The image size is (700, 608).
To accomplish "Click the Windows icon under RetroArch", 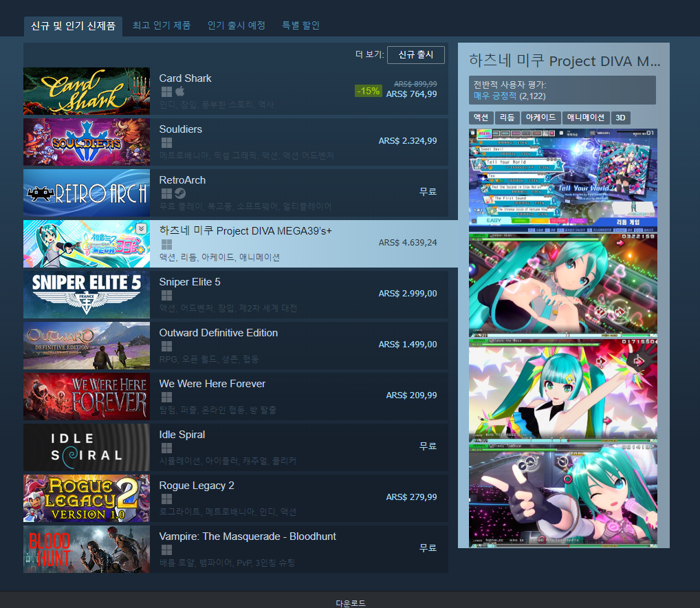I will tap(166, 193).
